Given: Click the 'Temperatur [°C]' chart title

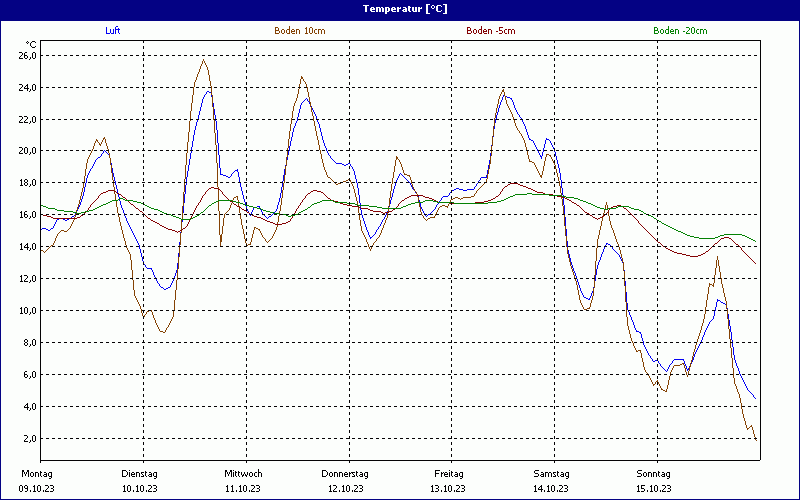Looking at the screenshot, I should [x=405, y=9].
